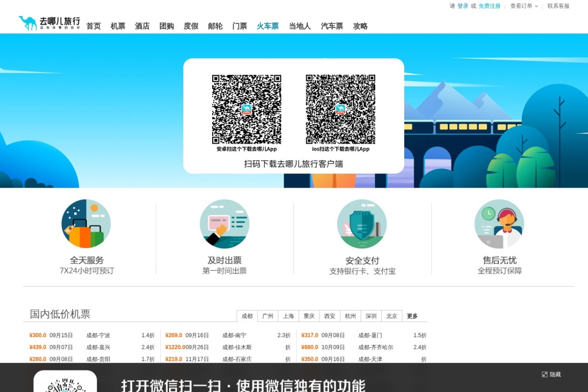Open the 成都-天津 flight deal
The height and width of the screenshot is (392, 588).
[370, 359]
